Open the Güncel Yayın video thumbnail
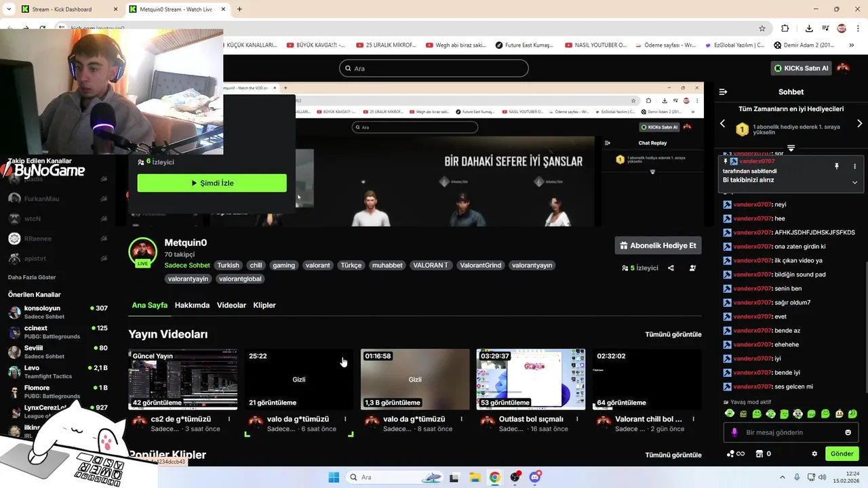 183,379
